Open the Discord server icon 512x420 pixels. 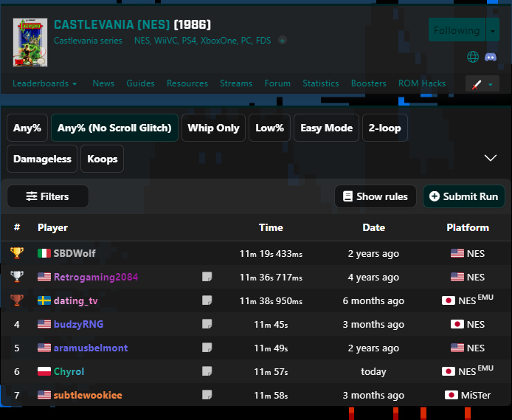pos(491,57)
